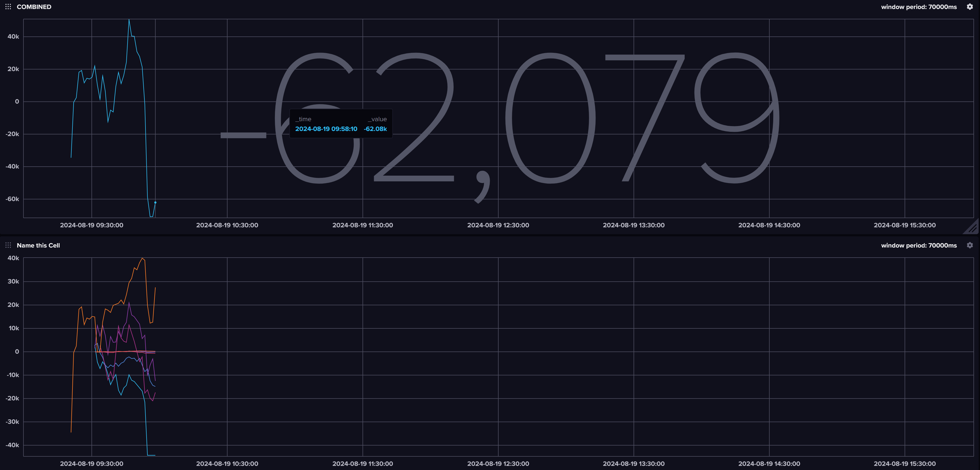Click 09:30:00 x-axis label in COMBINED chart
Viewport: 980px width, 470px height.
tap(92, 225)
